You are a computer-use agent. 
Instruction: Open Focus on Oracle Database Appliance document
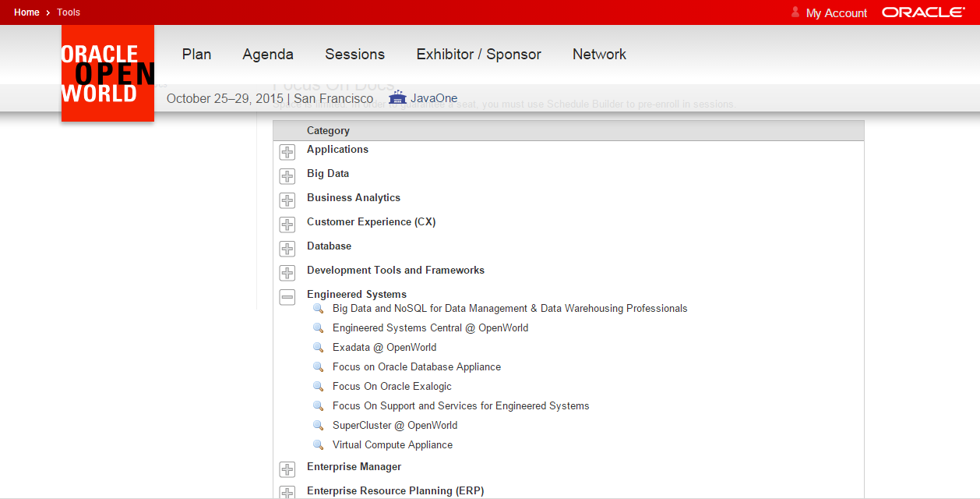(417, 367)
